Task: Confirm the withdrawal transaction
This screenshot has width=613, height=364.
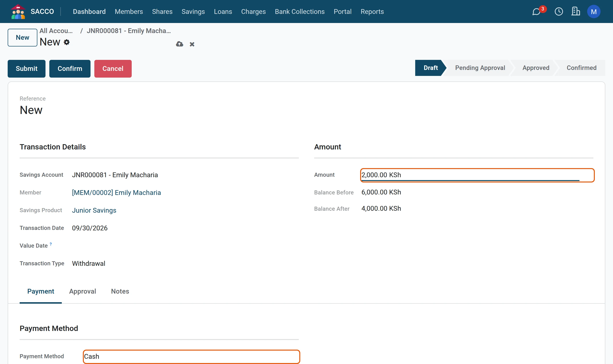Action: 70,69
